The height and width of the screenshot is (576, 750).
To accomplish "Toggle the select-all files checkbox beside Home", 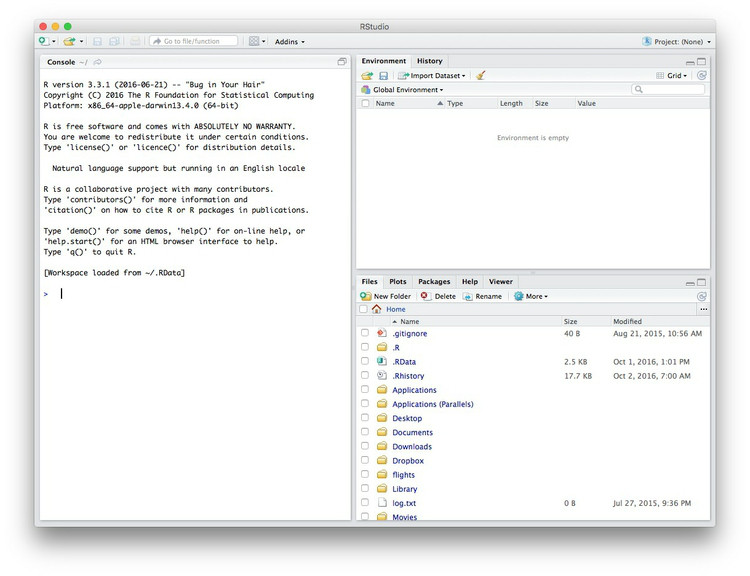I will tap(364, 309).
